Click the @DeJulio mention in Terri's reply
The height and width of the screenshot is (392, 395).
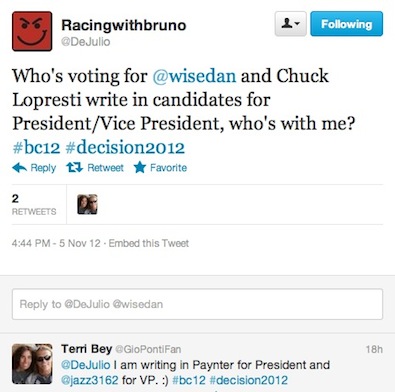(86, 365)
